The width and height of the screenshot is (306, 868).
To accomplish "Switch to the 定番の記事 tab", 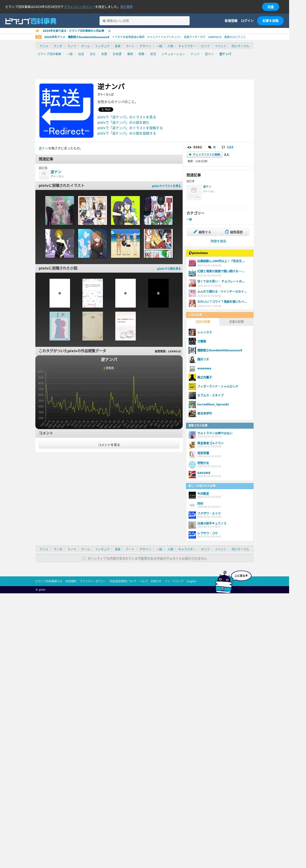I will [x=236, y=322].
